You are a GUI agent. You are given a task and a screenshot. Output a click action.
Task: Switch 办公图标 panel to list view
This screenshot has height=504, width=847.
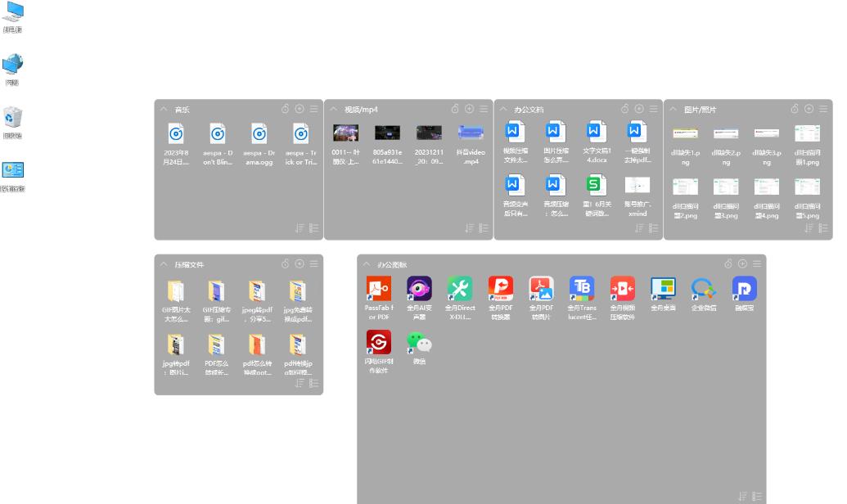click(x=757, y=496)
